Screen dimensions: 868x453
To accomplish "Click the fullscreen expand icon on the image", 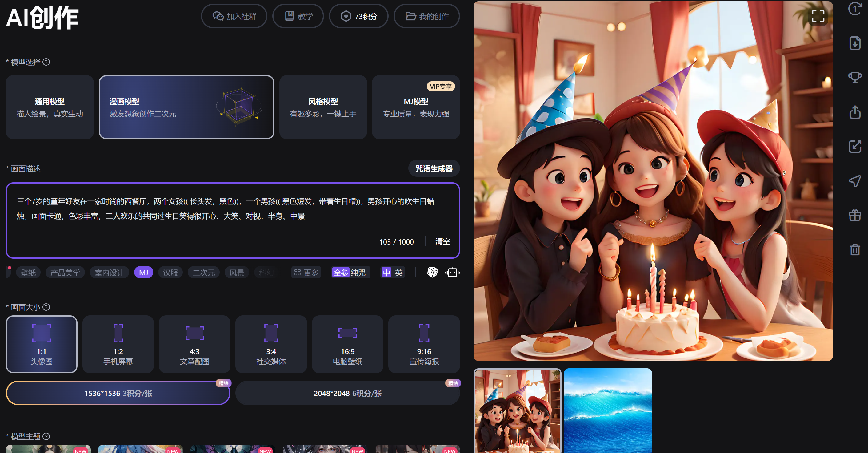I will (818, 16).
